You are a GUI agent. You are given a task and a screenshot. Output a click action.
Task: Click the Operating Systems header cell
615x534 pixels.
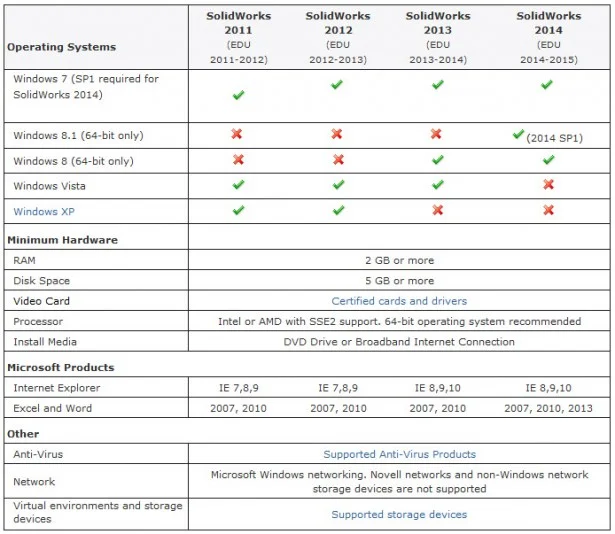[x=61, y=47]
